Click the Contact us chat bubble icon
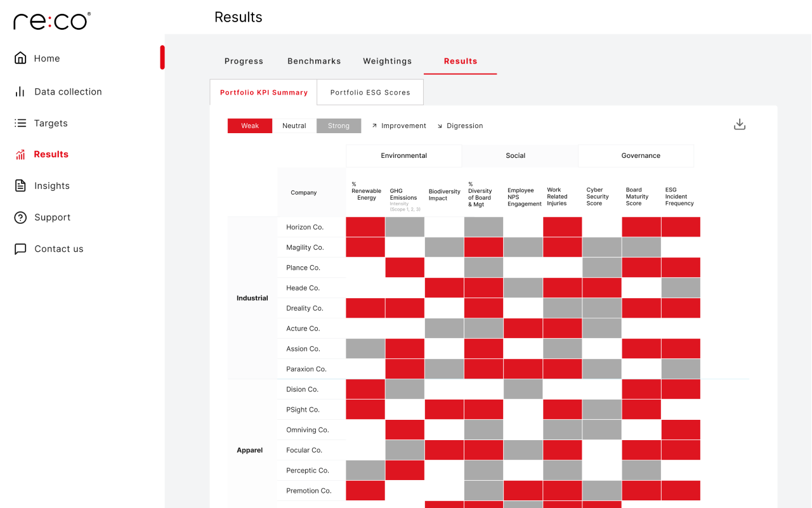The image size is (812, 508). click(x=20, y=249)
